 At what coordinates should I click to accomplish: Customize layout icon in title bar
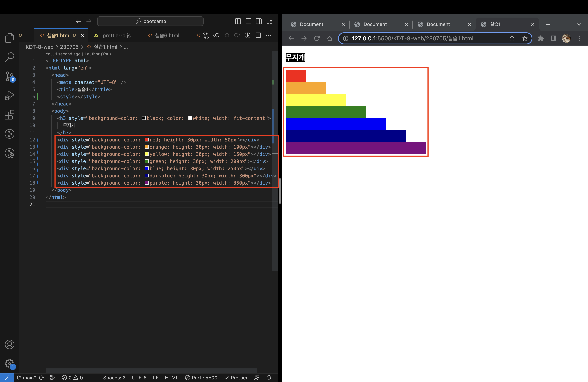(x=269, y=21)
